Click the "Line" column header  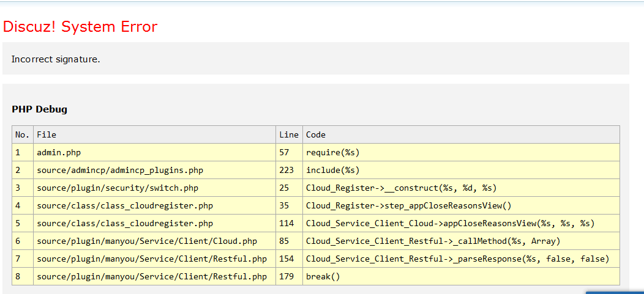(x=288, y=134)
